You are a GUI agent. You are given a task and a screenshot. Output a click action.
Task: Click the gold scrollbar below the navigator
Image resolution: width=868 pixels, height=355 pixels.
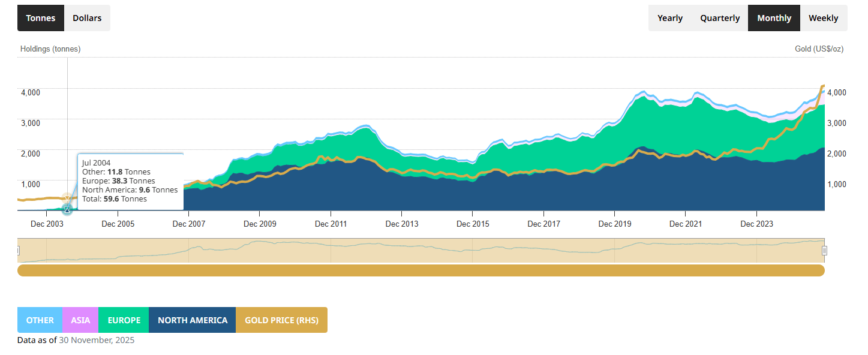(420, 270)
